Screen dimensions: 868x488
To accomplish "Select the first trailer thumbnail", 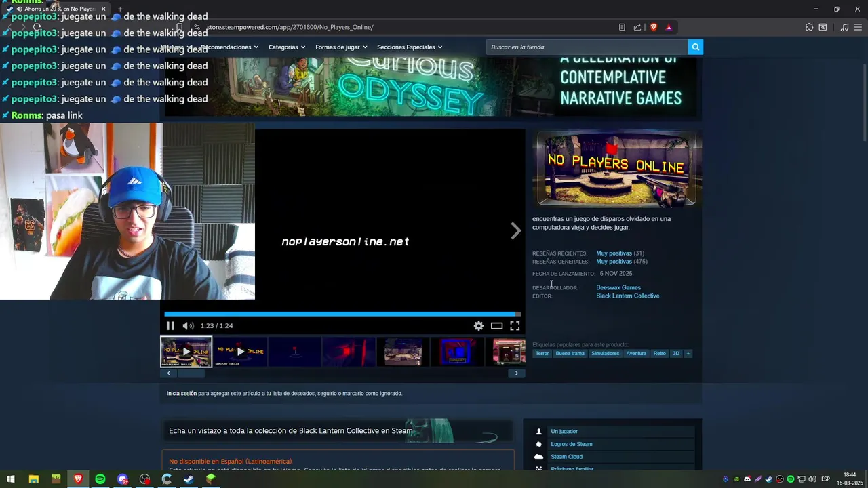I will point(186,352).
